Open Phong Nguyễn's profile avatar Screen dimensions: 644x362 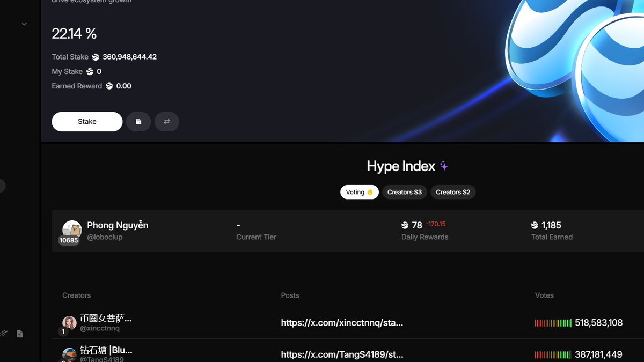[72, 230]
